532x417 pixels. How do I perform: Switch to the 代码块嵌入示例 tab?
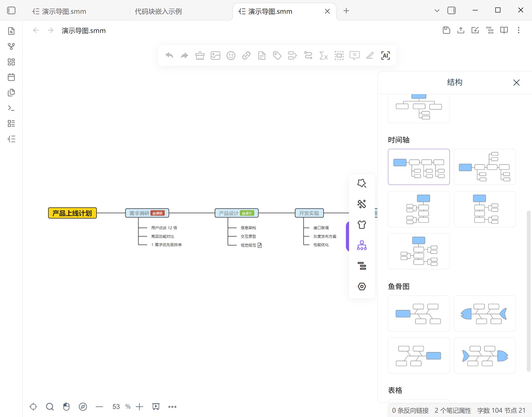(158, 11)
